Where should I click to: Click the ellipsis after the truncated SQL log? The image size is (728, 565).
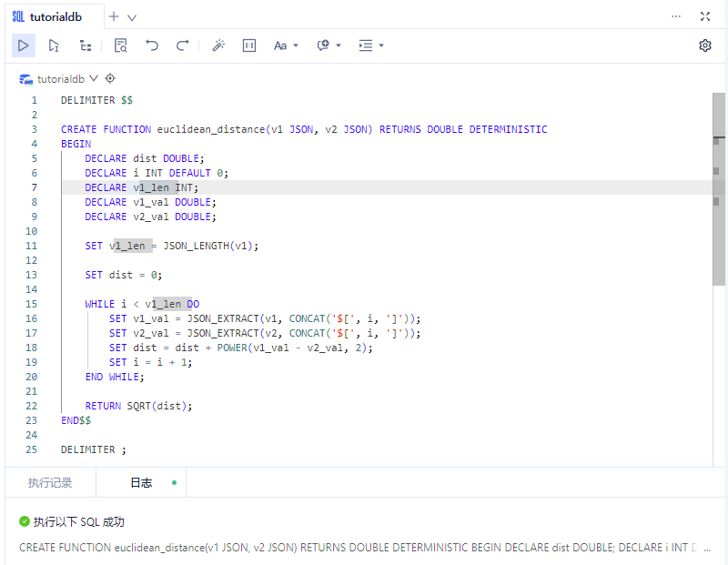pyautogui.click(x=707, y=549)
